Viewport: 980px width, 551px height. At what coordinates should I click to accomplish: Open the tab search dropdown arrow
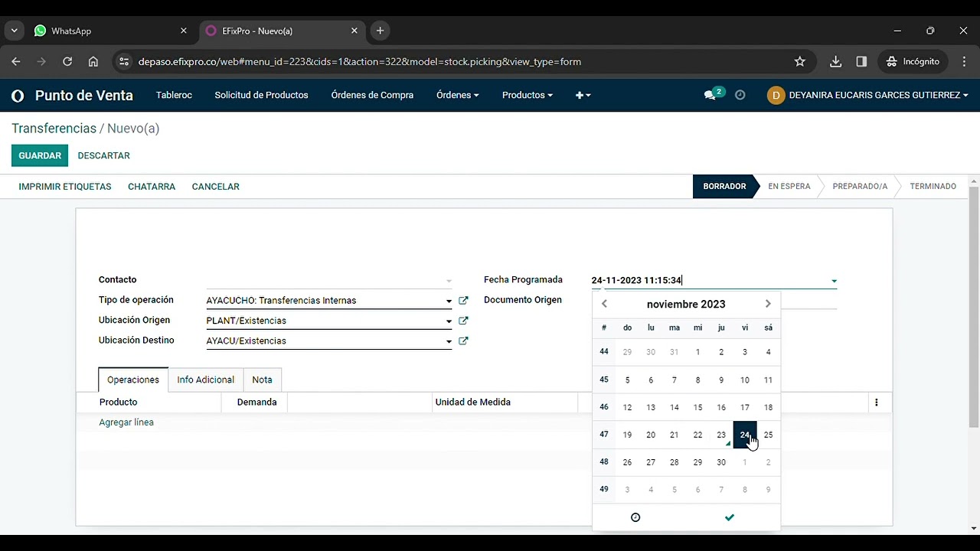point(14,31)
